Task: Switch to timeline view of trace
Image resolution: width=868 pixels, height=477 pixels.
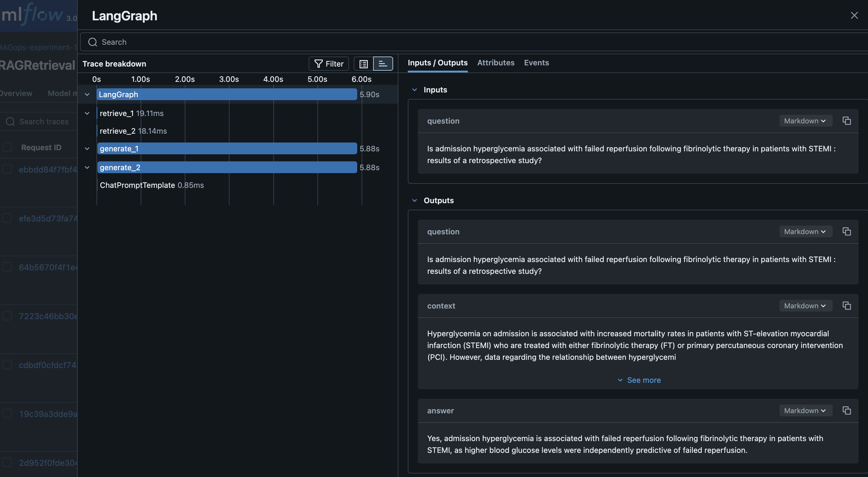Action: tap(383, 64)
